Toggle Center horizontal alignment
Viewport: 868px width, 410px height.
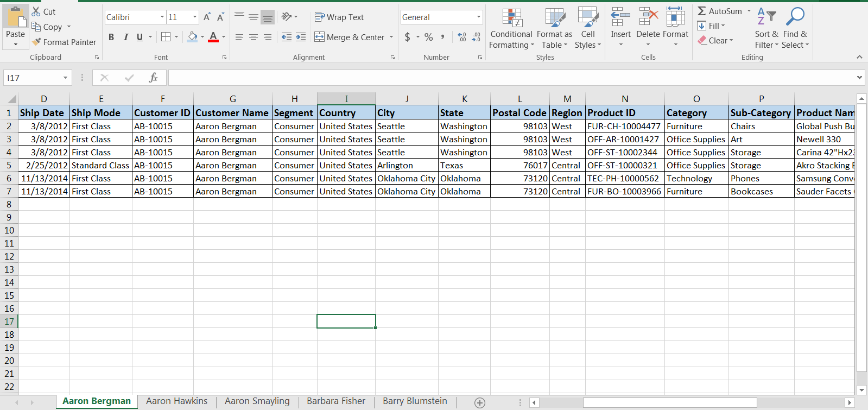(x=254, y=37)
